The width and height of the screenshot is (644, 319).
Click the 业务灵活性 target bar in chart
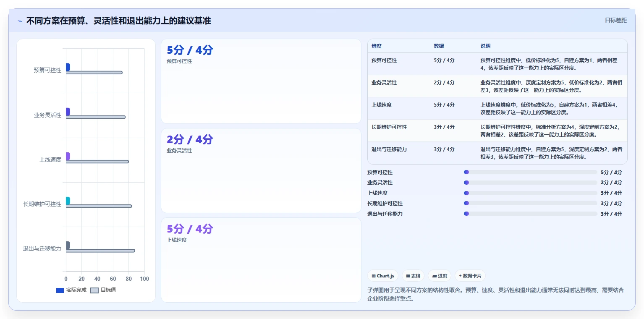(96, 117)
